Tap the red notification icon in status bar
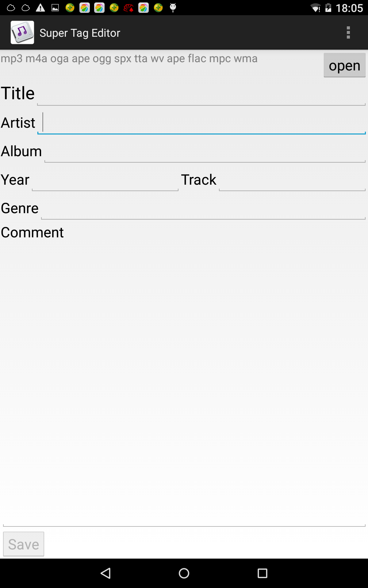Viewport: 368px width, 588px height. click(x=128, y=8)
